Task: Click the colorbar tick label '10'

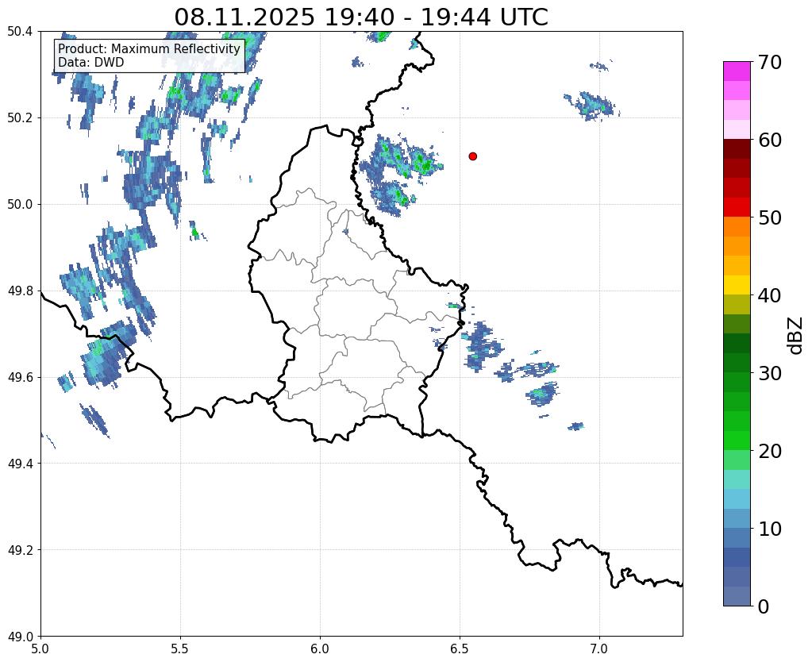Action: point(770,529)
